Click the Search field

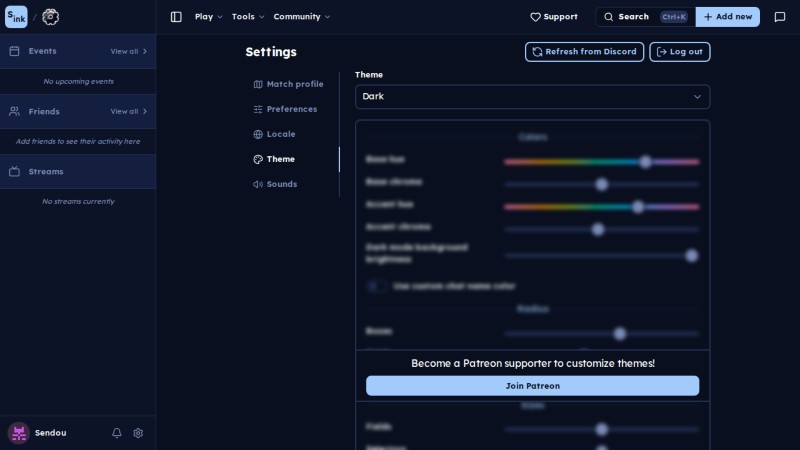645,17
